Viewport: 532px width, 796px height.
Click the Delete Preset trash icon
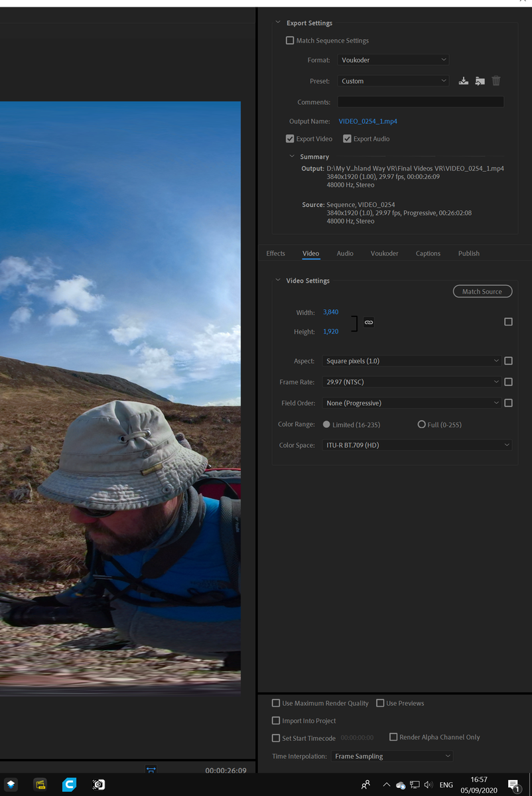coord(496,81)
